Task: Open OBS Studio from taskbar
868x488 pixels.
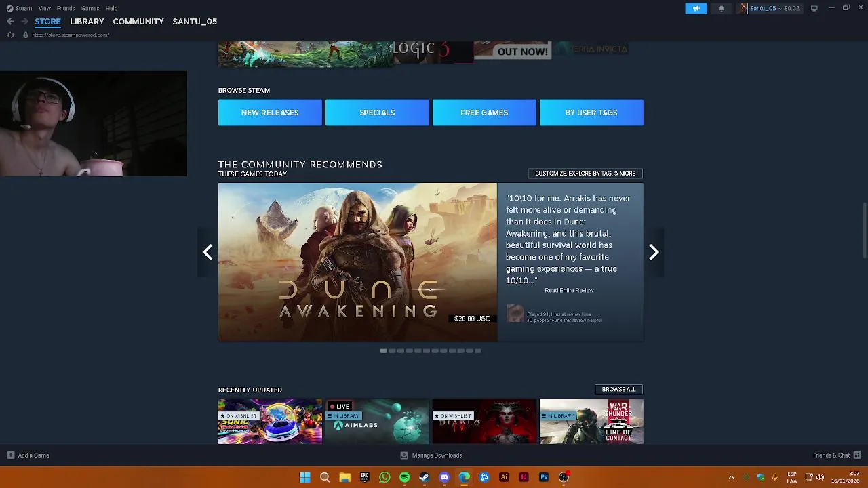Action: pos(564,477)
